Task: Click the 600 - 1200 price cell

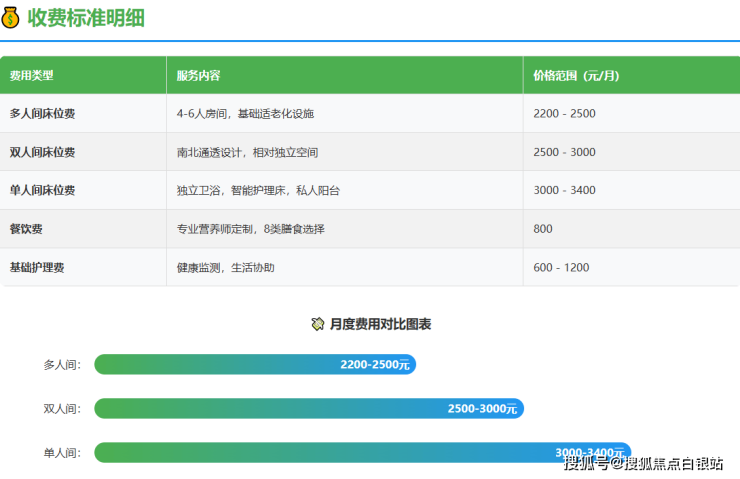Action: 561,267
